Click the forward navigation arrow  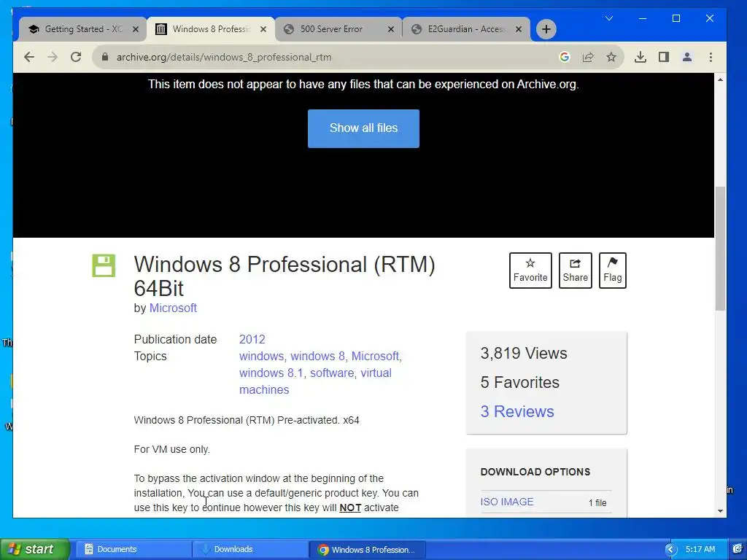point(53,57)
